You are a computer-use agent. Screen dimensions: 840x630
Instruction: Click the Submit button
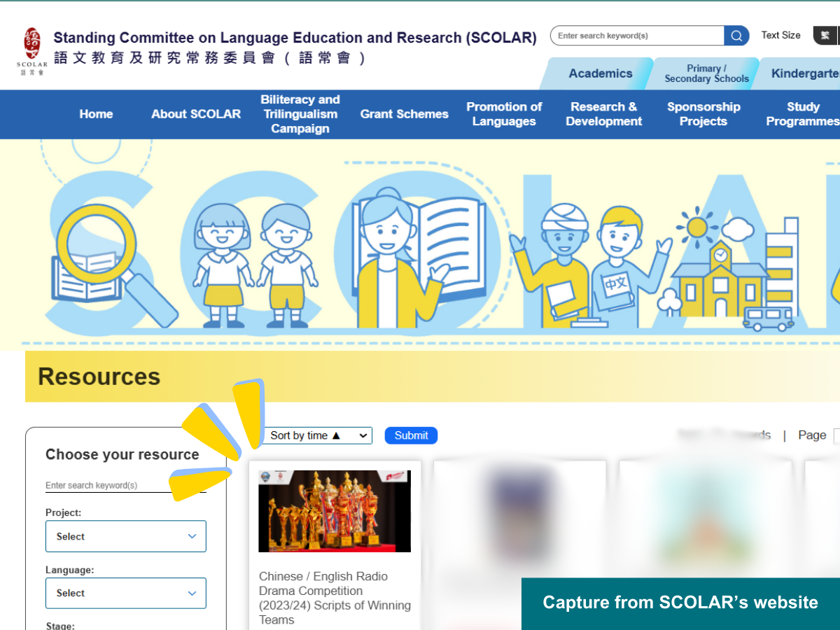tap(411, 435)
